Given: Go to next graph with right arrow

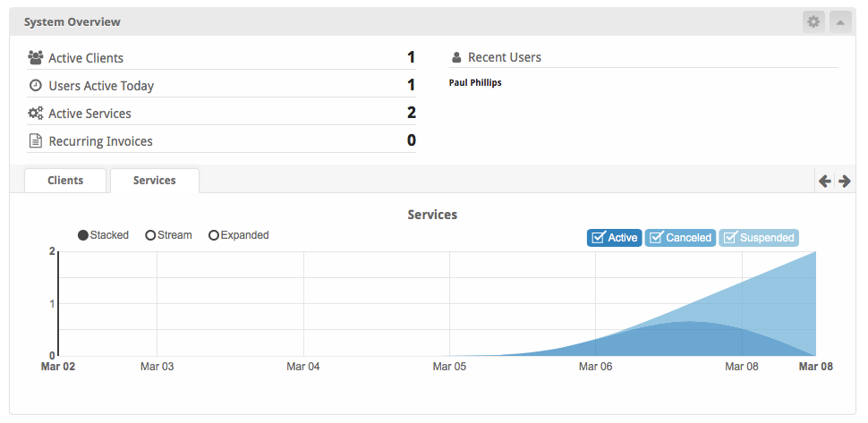Looking at the screenshot, I should [x=844, y=181].
